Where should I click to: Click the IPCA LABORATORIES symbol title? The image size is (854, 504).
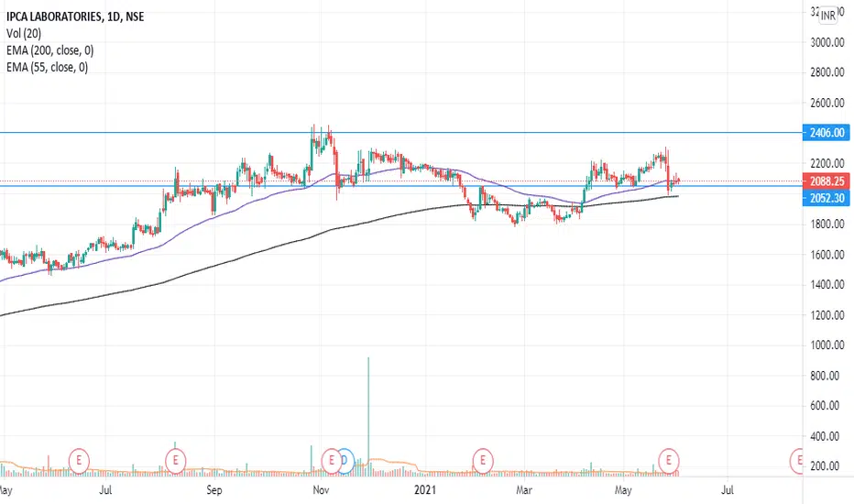click(75, 16)
